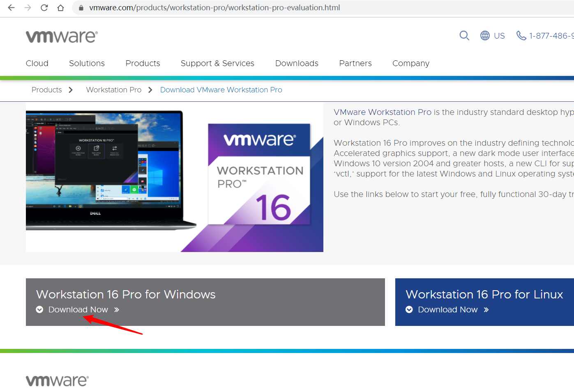Viewport: 574px width, 392px height.
Task: Click the browser reload icon
Action: pyautogui.click(x=44, y=7)
